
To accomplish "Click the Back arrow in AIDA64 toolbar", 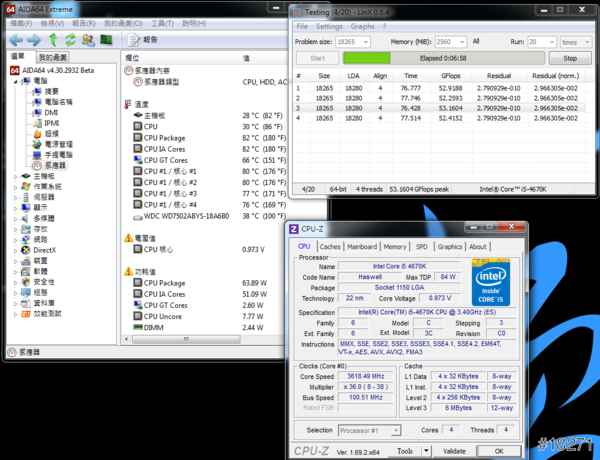I will coord(14,39).
